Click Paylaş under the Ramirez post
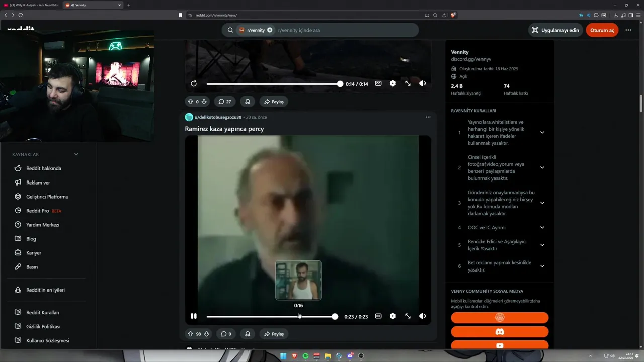Image resolution: width=644 pixels, height=362 pixels. pos(274,334)
